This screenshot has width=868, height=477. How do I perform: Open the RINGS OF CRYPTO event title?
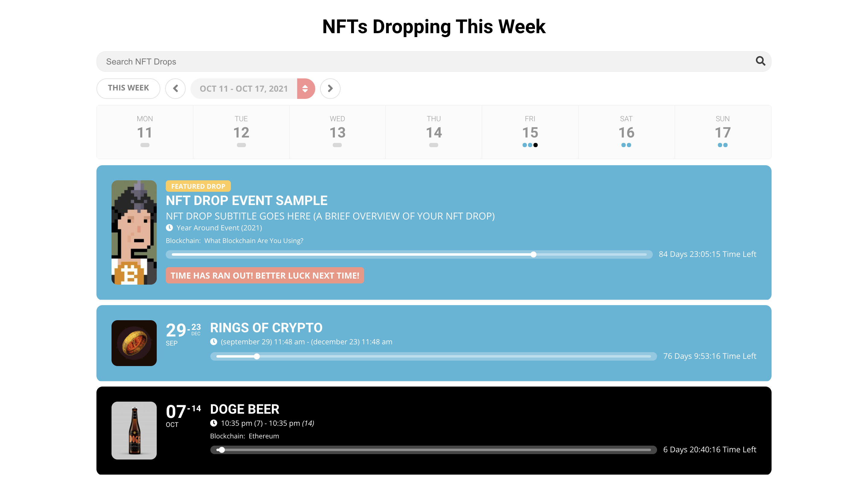click(x=266, y=327)
